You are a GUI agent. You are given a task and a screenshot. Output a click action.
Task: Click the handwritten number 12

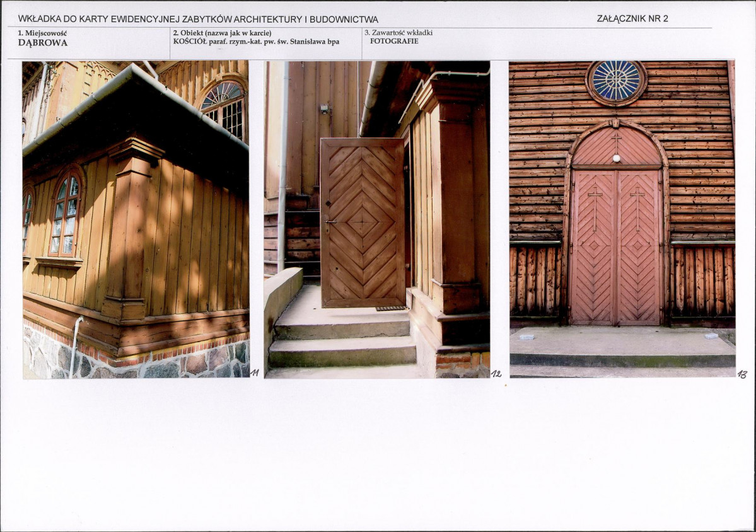tap(496, 373)
